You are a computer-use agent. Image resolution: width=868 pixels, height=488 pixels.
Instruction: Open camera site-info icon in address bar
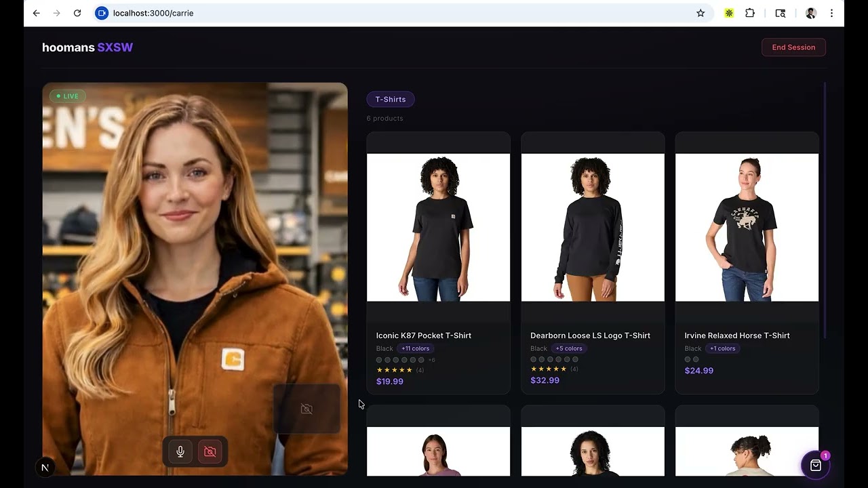click(102, 13)
